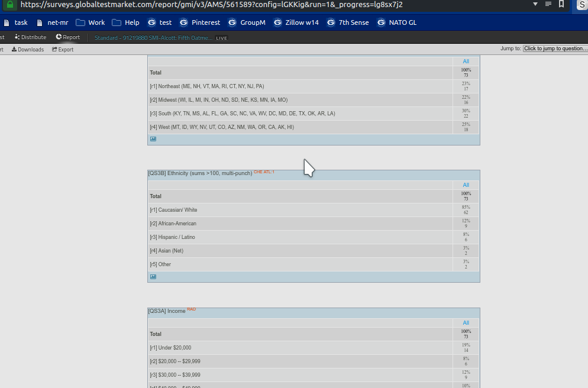Screen dimensions: 588x388
Task: Select the $20,000 -- $29,999 row
Action: 314,361
